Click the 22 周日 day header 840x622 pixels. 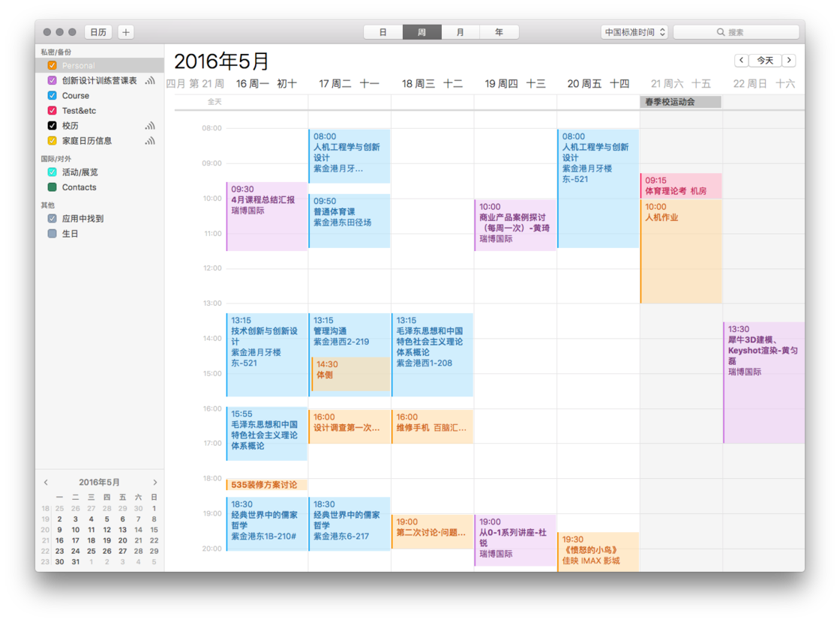(764, 84)
